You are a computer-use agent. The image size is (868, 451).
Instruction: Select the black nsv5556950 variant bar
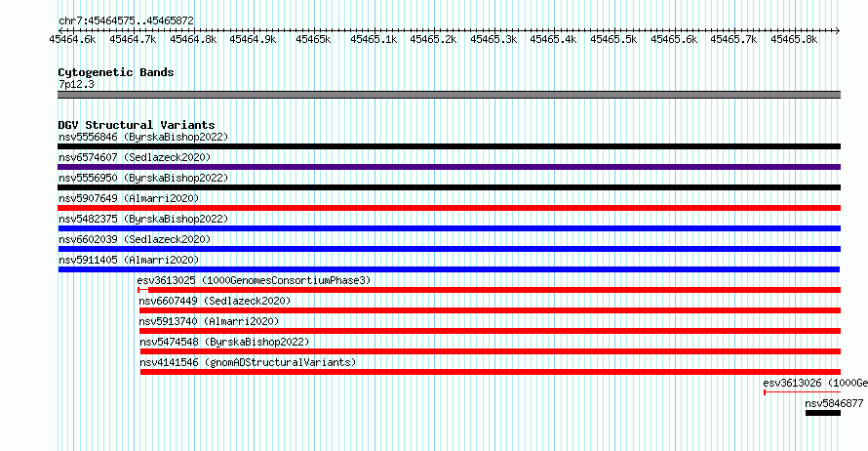click(449, 187)
